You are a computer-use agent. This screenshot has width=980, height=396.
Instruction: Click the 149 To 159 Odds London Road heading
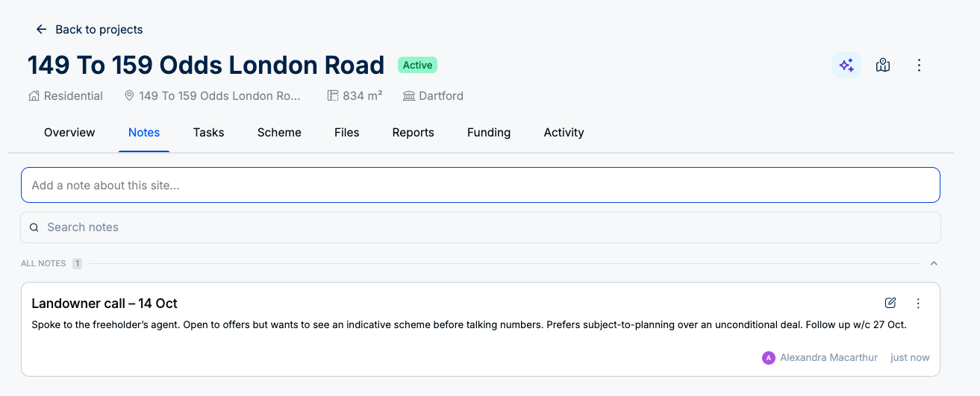point(206,66)
